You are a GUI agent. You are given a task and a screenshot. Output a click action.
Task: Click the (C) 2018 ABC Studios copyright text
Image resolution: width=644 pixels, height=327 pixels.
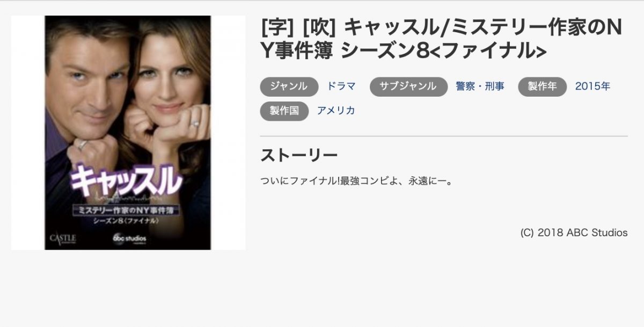click(x=574, y=232)
